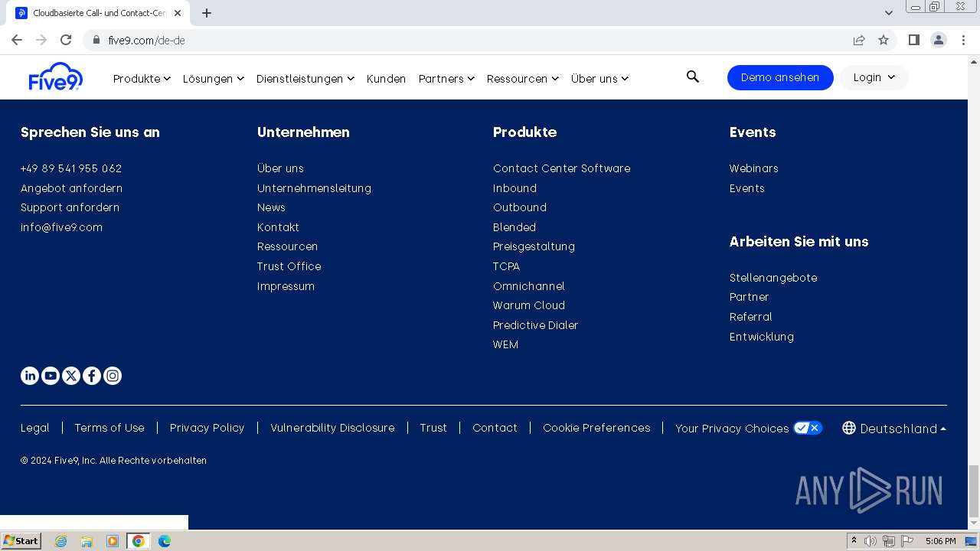The width and height of the screenshot is (980, 551).
Task: Open the volume tray icon
Action: [x=871, y=541]
